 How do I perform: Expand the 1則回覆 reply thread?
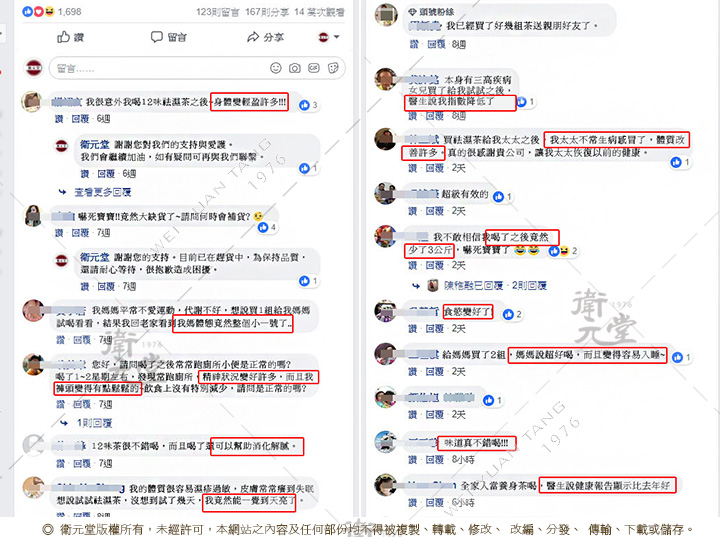(95, 423)
